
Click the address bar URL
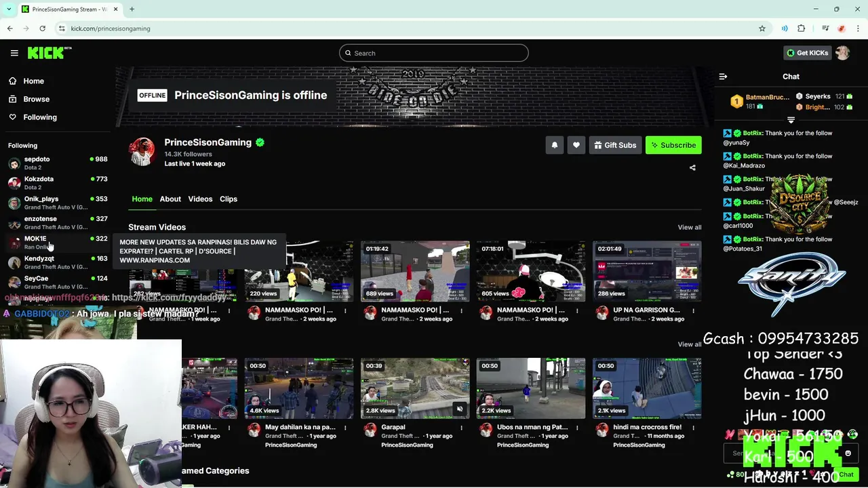(111, 28)
